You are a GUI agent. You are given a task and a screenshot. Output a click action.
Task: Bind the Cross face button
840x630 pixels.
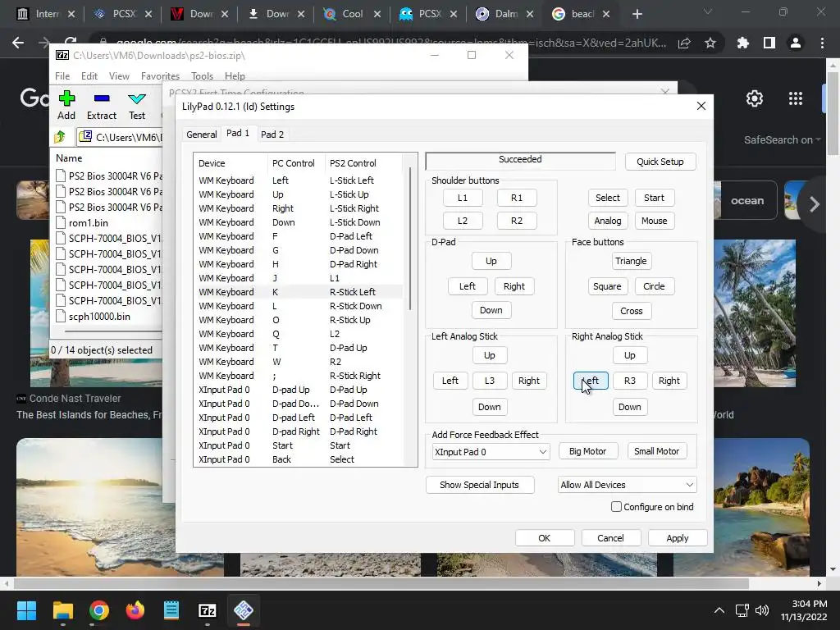click(x=631, y=311)
